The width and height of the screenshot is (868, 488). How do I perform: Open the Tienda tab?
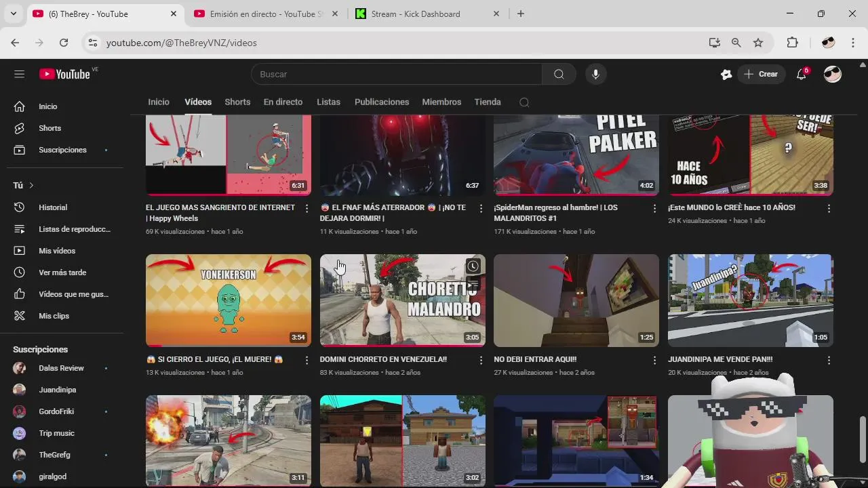coord(488,102)
